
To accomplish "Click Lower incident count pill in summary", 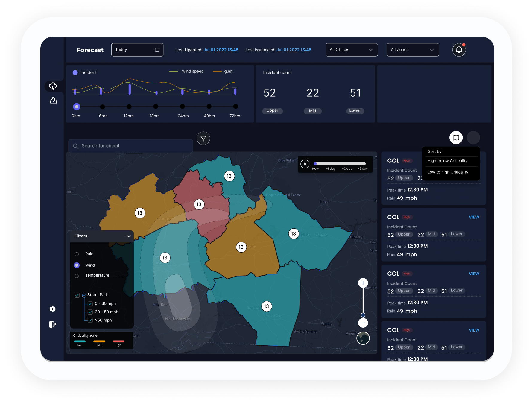I will (355, 111).
